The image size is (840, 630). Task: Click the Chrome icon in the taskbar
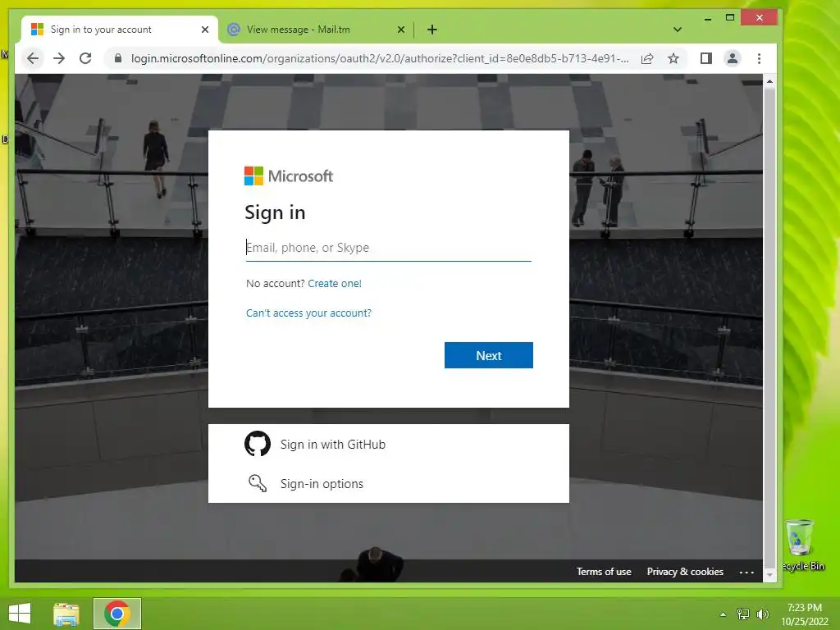(x=117, y=614)
